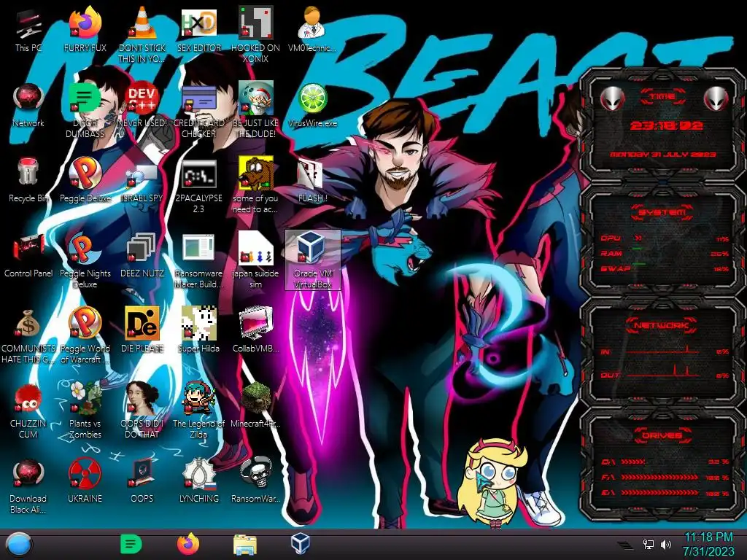
Task: Open the Start orb on the taskbar
Action: 20,545
